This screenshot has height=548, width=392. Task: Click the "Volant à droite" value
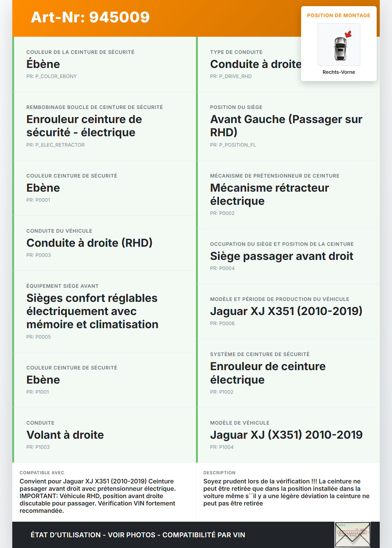pos(65,435)
